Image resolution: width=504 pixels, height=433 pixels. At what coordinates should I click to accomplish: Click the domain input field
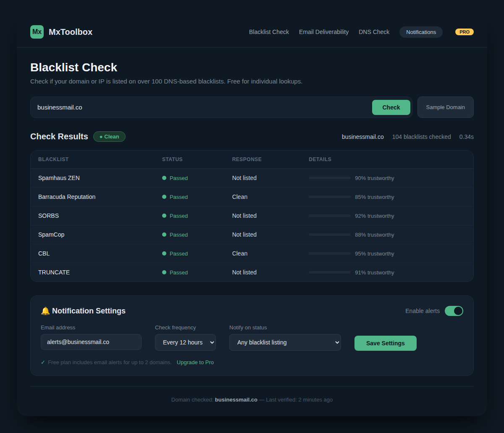pyautogui.click(x=202, y=107)
